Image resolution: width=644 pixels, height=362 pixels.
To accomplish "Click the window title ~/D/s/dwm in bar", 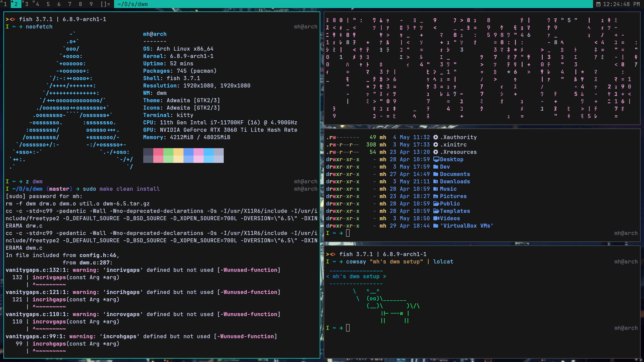I will (x=133, y=4).
